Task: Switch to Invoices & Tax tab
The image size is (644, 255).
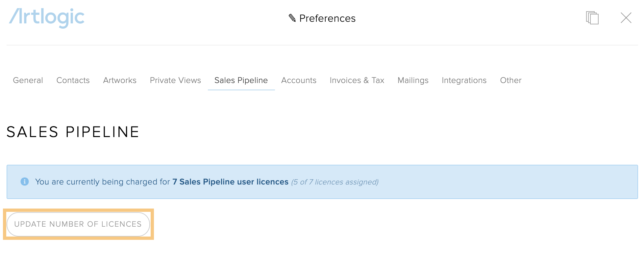Action: click(x=357, y=80)
